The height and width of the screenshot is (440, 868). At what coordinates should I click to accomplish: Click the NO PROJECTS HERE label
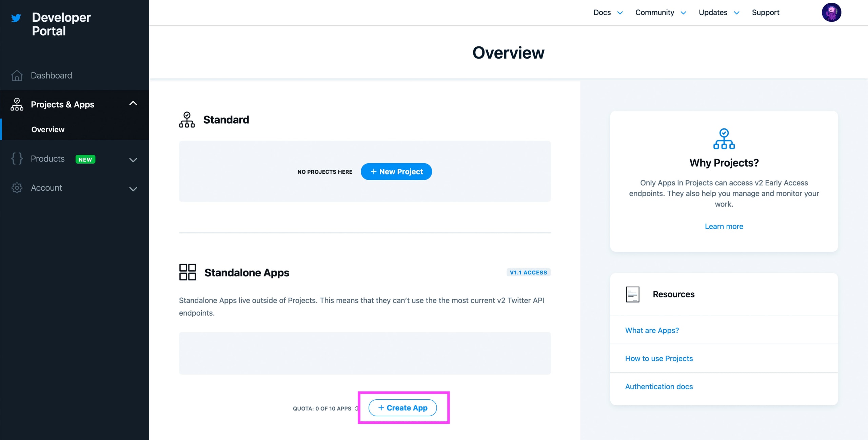point(324,172)
